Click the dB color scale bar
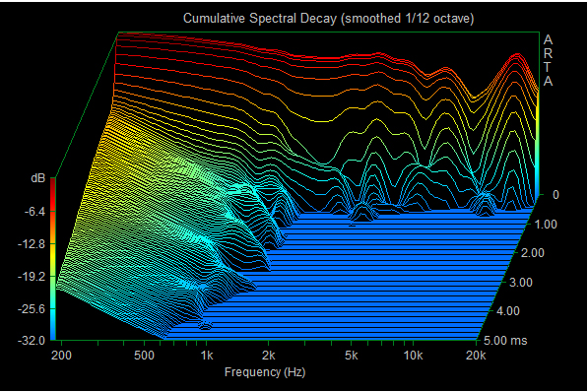This screenshot has width=588, height=392. click(53, 259)
